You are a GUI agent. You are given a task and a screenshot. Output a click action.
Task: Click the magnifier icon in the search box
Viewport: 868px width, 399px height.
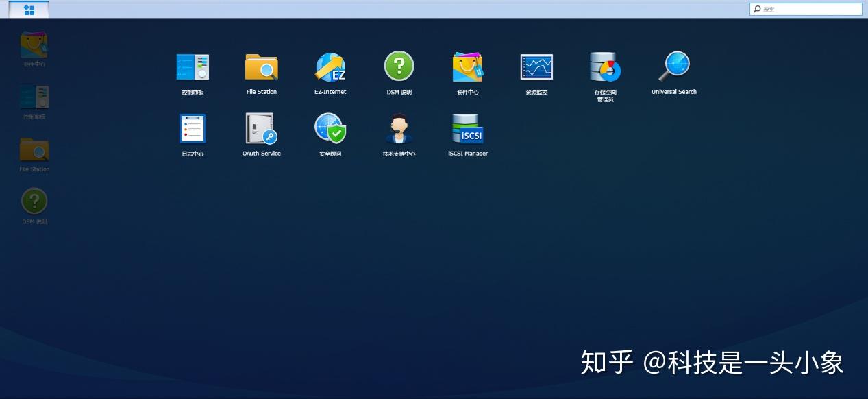tap(756, 9)
